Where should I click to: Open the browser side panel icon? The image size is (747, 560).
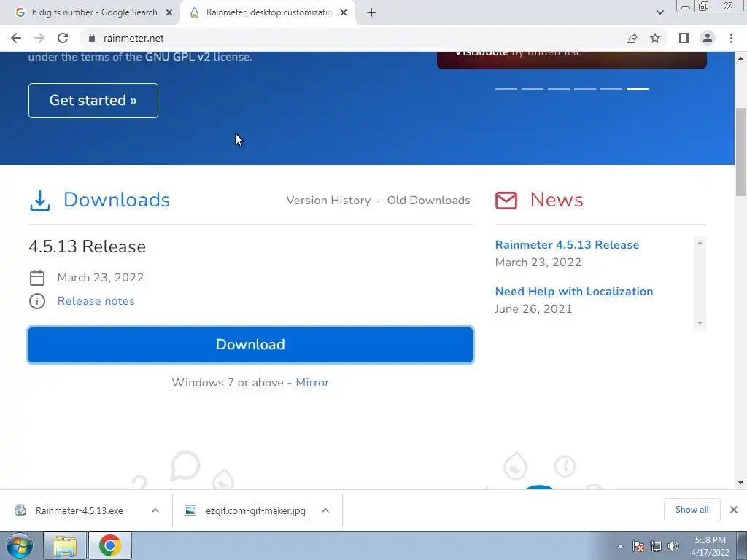[684, 38]
